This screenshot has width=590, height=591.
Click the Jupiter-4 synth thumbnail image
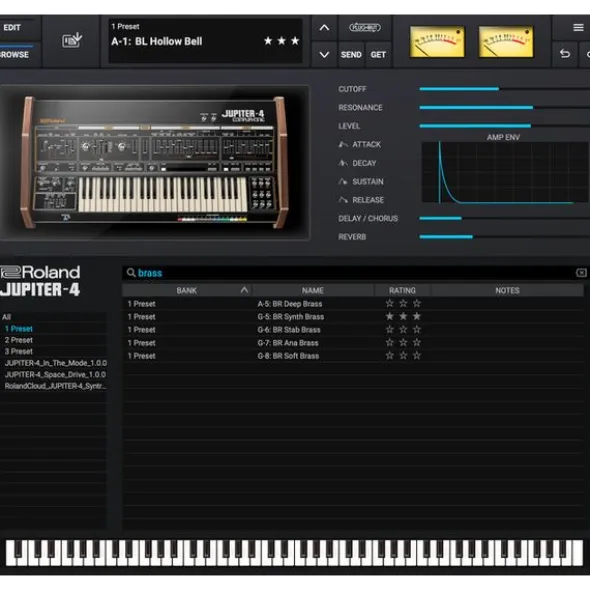(x=155, y=162)
